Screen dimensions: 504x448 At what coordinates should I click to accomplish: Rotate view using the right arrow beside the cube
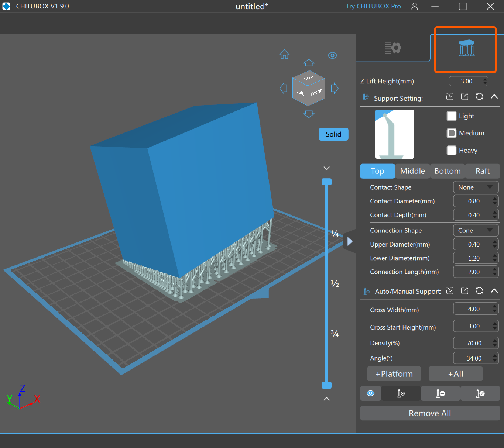335,88
